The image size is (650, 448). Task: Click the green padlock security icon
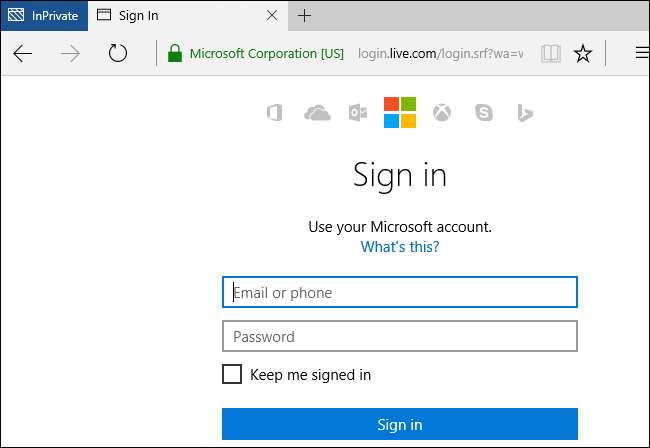(x=175, y=53)
